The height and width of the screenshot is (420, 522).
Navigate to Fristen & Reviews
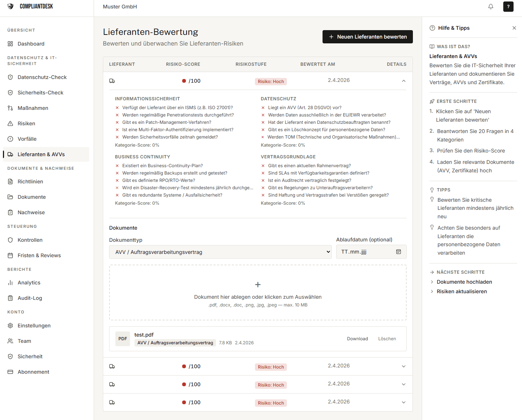tap(39, 255)
